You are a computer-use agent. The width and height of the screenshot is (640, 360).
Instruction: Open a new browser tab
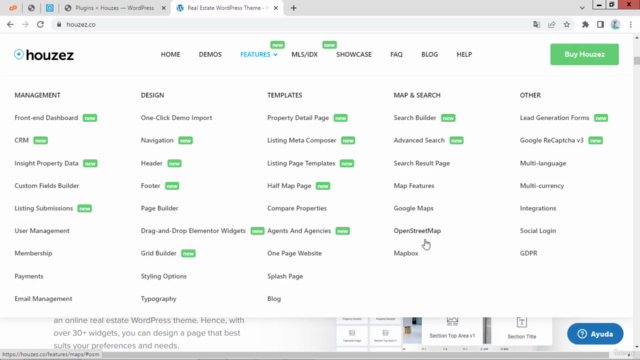293,8
